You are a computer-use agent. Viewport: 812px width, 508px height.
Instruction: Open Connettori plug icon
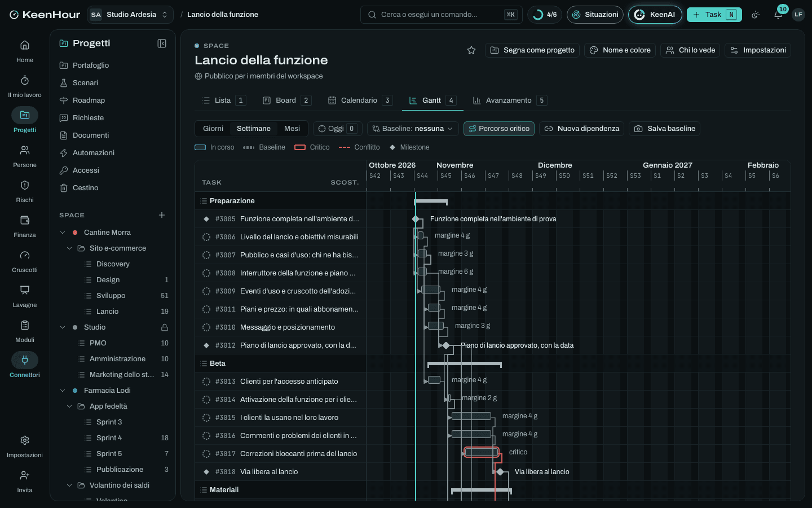25,366
